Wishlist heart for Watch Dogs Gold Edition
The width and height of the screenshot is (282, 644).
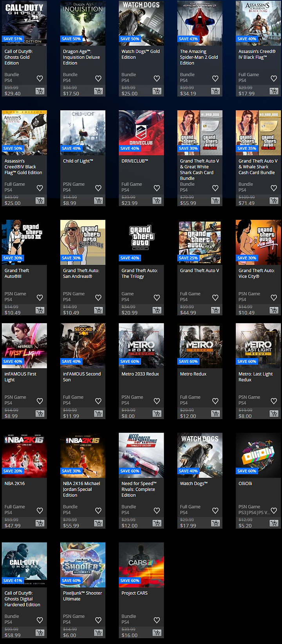coord(157,79)
